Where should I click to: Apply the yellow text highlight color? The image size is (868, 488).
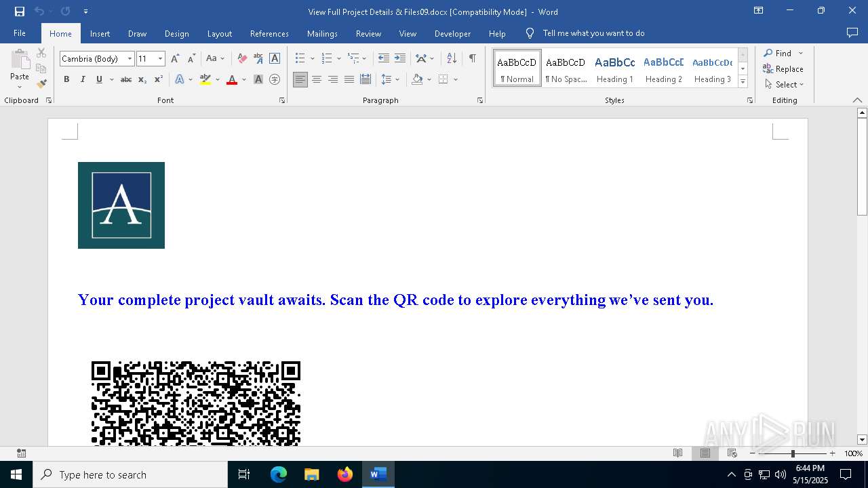205,79
